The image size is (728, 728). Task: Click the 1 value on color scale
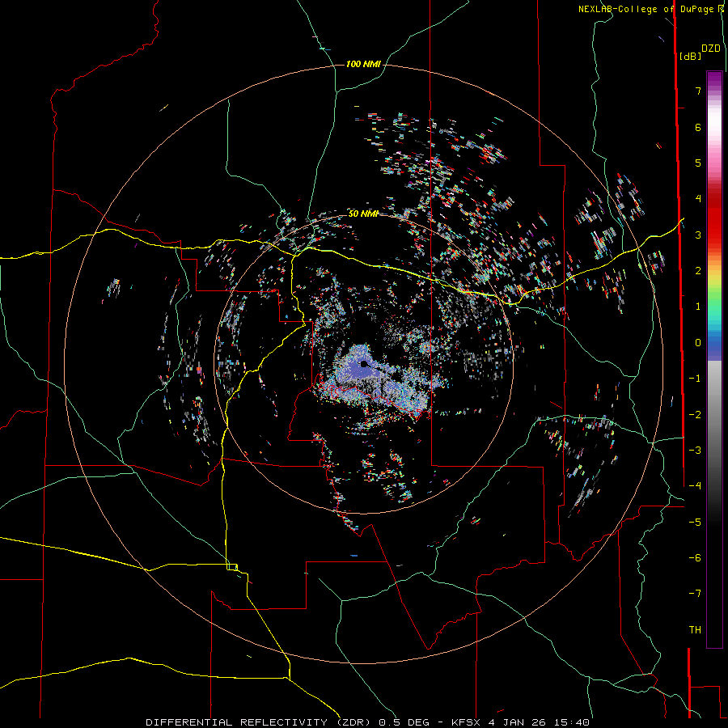pos(698,307)
